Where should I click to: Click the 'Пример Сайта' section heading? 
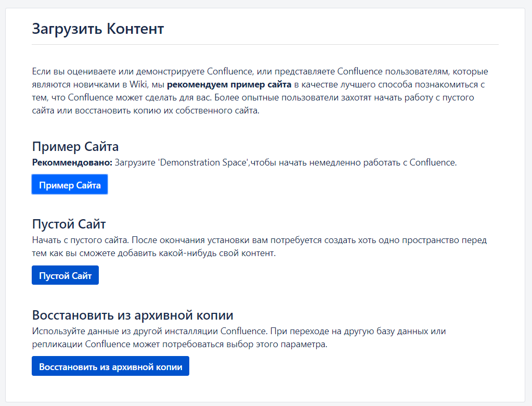coord(75,146)
